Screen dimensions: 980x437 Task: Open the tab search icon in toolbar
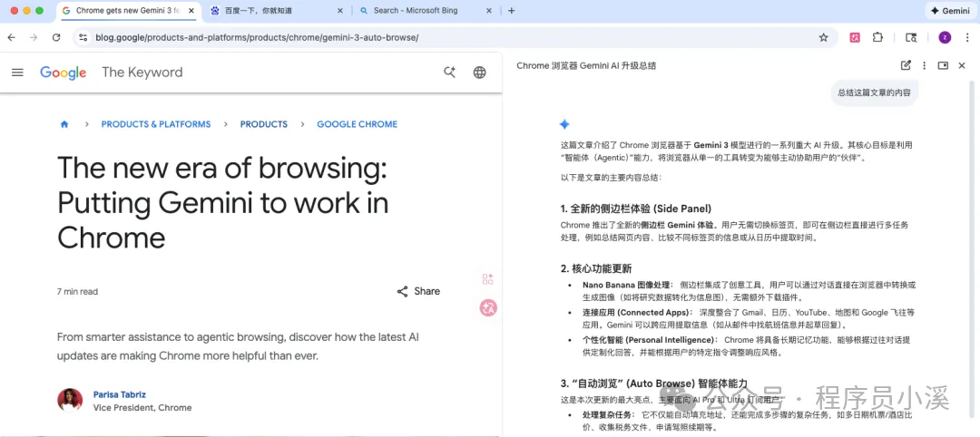[x=911, y=37]
